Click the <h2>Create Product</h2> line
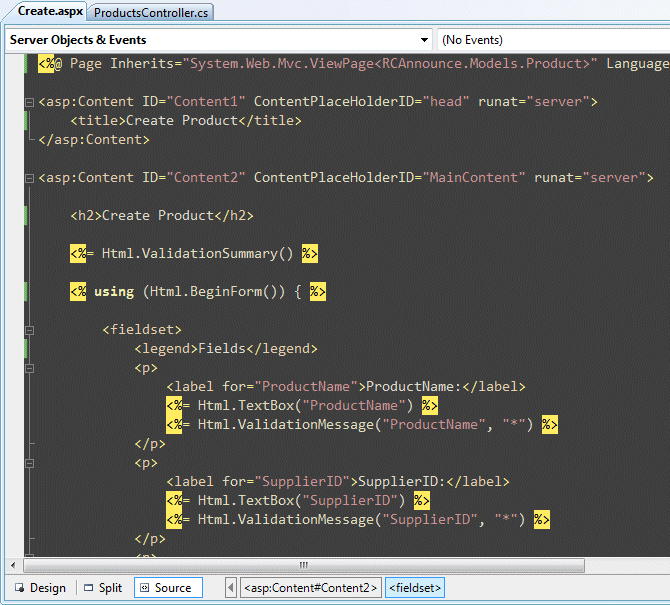The height and width of the screenshot is (605, 670). [162, 216]
